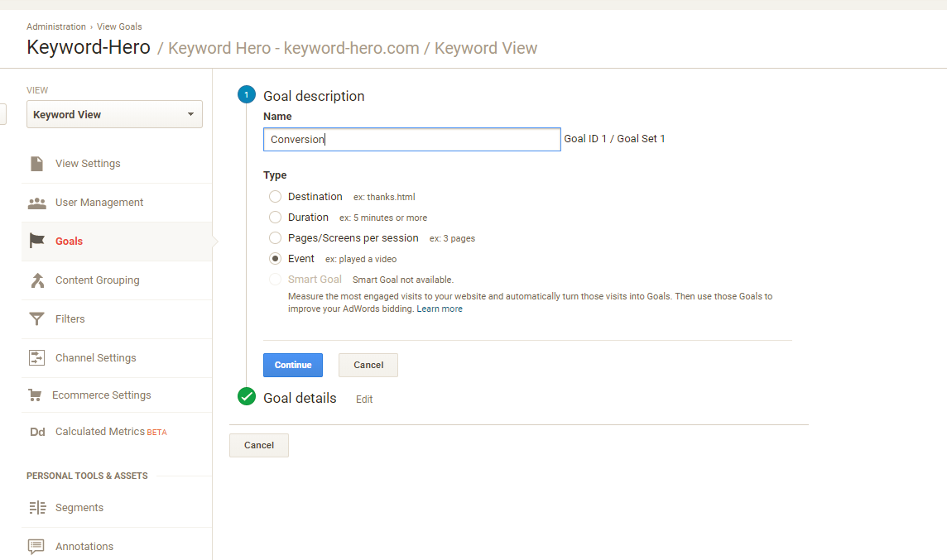Select the Destination goal type

[x=275, y=197]
